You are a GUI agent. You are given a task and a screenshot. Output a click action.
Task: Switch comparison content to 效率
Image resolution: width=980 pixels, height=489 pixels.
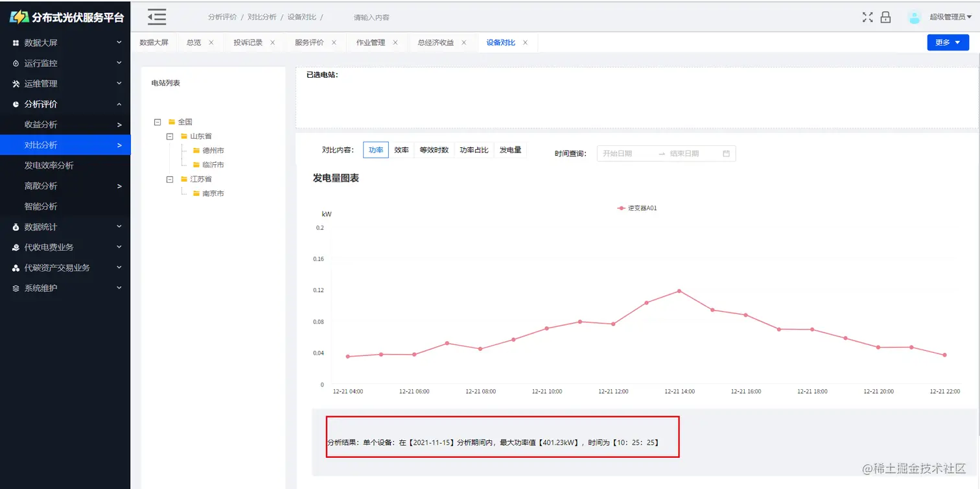pyautogui.click(x=401, y=149)
